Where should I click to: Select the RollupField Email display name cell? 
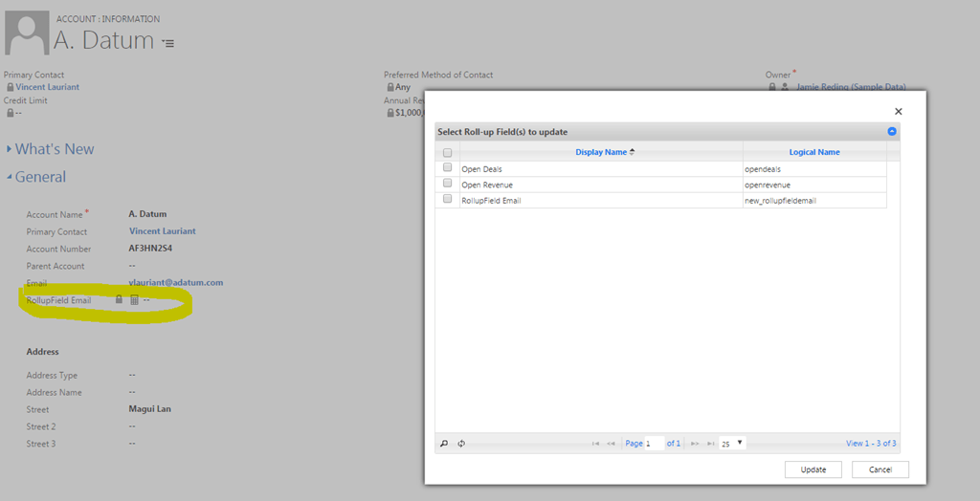coord(601,201)
